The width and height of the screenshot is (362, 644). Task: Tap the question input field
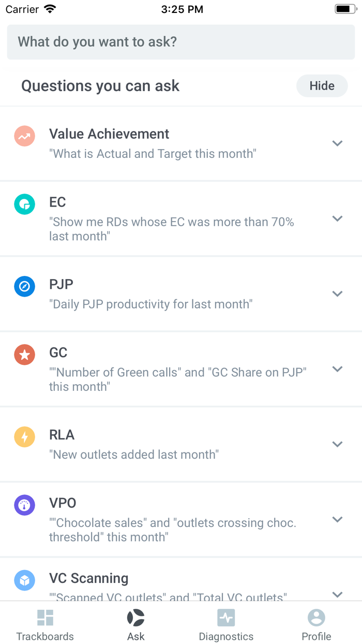[181, 42]
